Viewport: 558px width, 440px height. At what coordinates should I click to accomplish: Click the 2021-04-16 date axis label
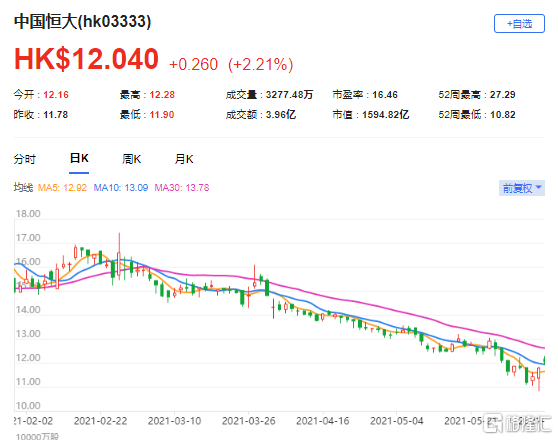coord(322,421)
